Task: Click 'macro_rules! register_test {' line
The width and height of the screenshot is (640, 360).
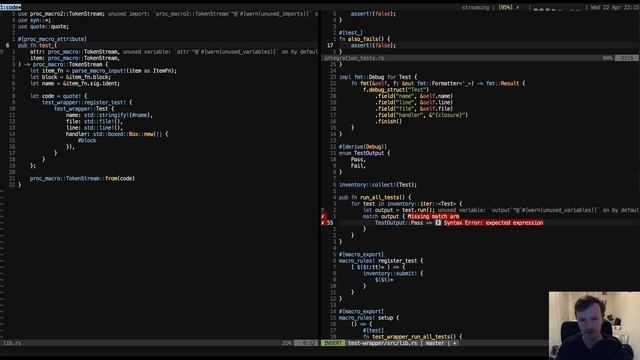Action: click(381, 260)
